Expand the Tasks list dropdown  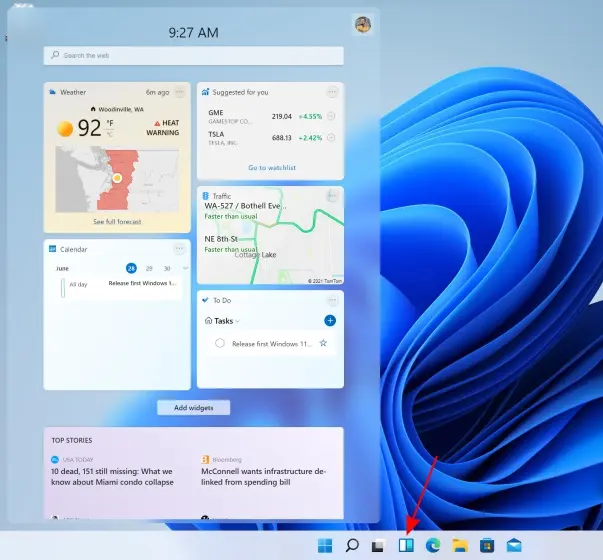pyautogui.click(x=238, y=321)
